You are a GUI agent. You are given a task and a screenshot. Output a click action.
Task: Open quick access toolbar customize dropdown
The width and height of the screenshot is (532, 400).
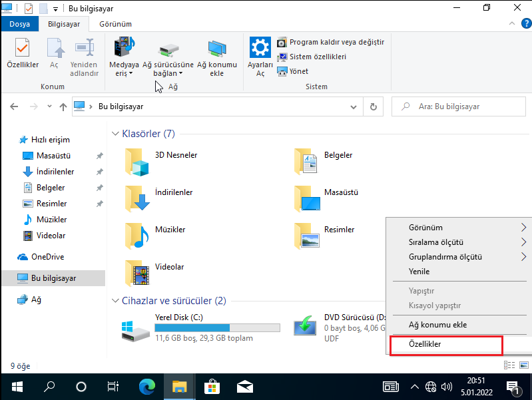pyautogui.click(x=55, y=9)
